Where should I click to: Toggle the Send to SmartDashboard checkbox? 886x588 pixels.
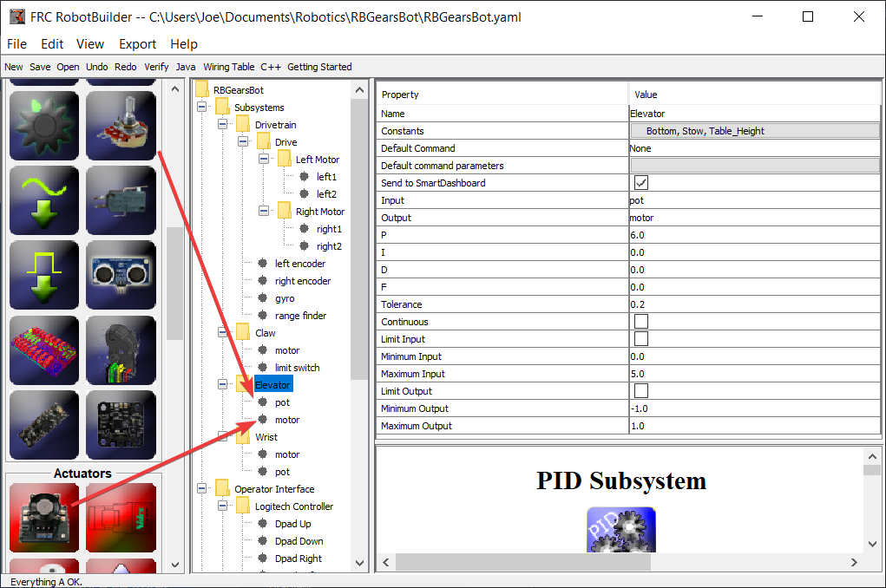pyautogui.click(x=640, y=183)
